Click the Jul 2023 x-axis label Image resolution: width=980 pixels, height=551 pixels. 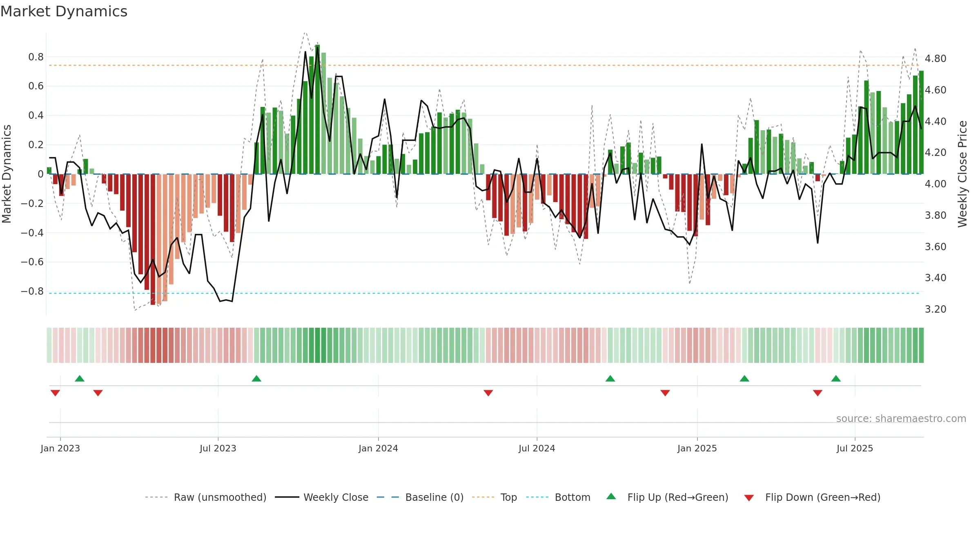pyautogui.click(x=218, y=448)
